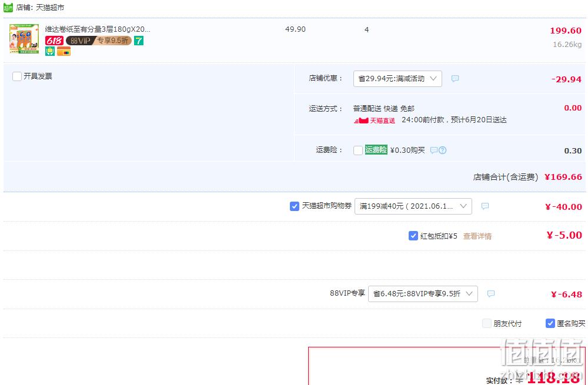Expand the 满199减40元 coupon dropdown
The image size is (588, 385).
point(413,206)
